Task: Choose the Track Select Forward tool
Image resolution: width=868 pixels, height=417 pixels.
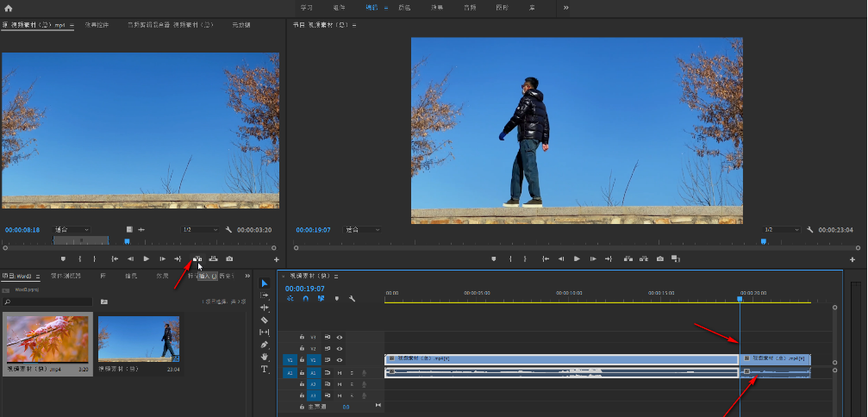Action: tap(265, 296)
